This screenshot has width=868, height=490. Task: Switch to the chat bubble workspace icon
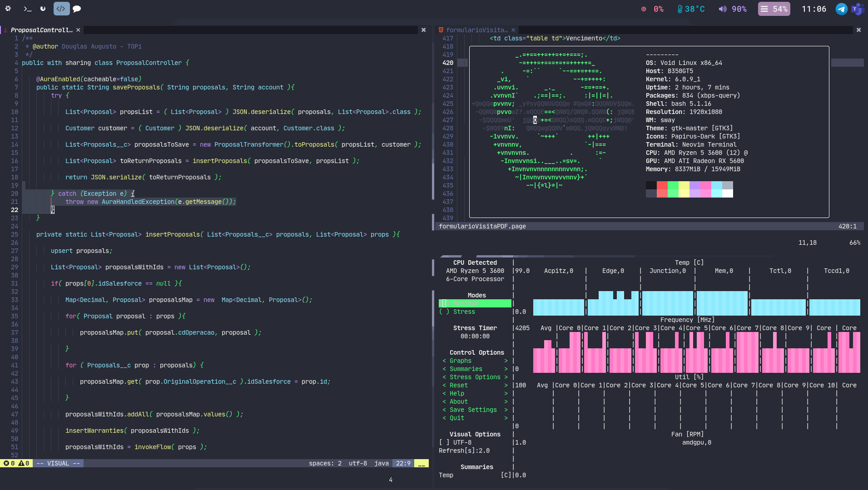[x=77, y=9]
